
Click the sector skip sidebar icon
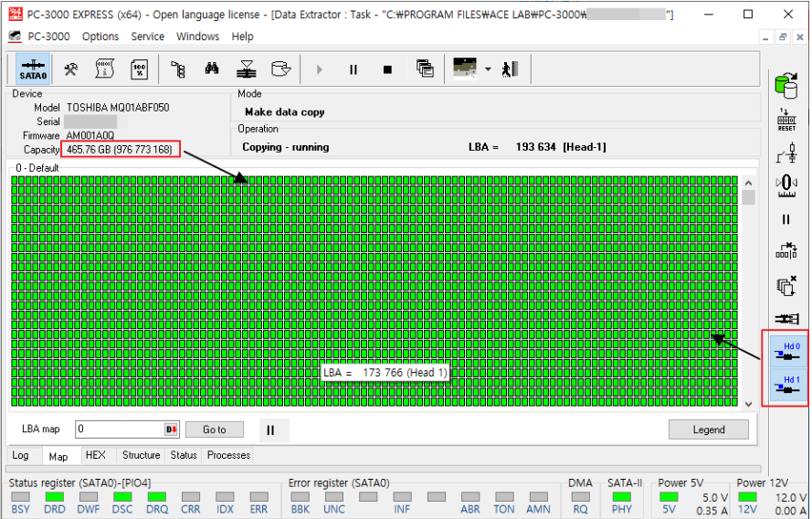point(786,250)
